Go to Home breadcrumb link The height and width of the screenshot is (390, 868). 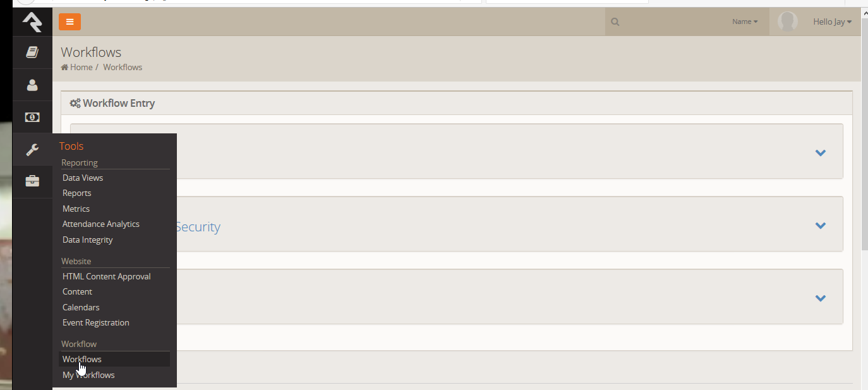[81, 68]
